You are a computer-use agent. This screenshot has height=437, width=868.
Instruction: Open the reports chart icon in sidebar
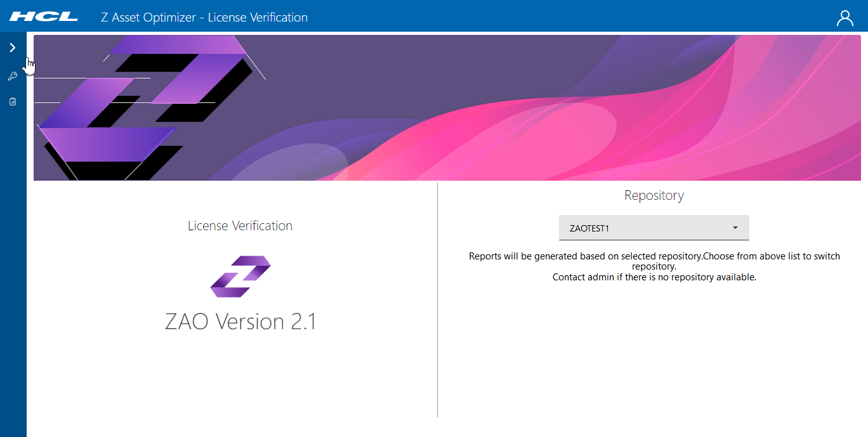[13, 101]
